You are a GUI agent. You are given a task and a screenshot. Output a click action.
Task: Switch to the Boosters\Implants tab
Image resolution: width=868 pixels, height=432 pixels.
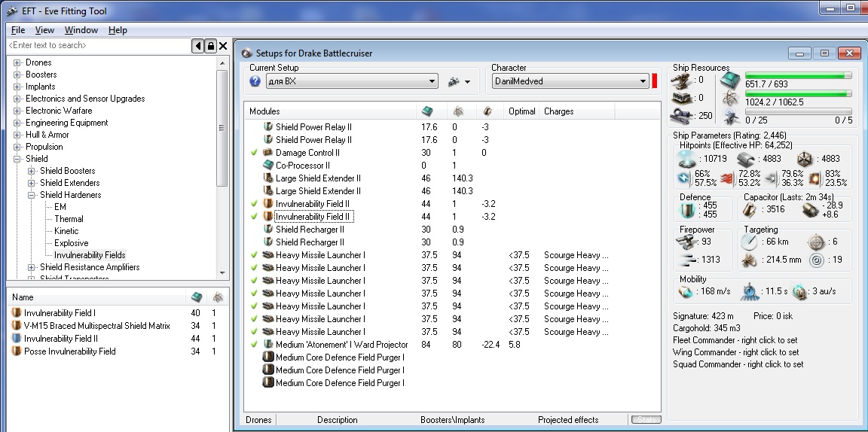pyautogui.click(x=452, y=420)
